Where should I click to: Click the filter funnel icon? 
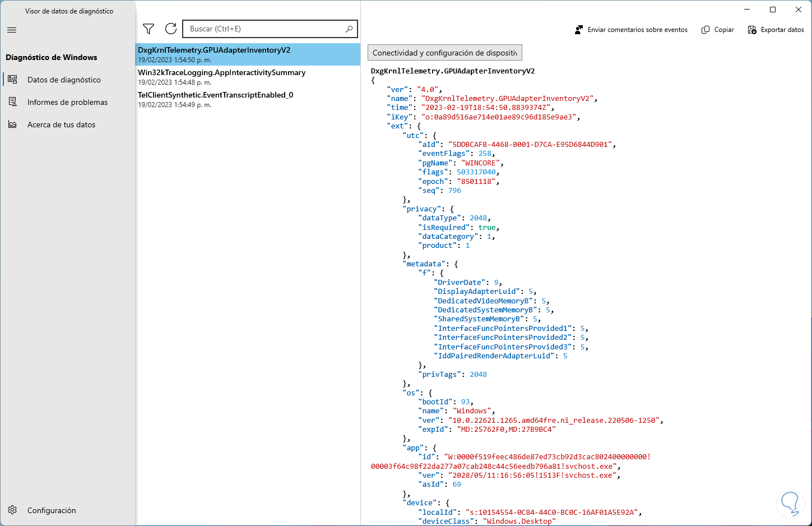pos(149,29)
